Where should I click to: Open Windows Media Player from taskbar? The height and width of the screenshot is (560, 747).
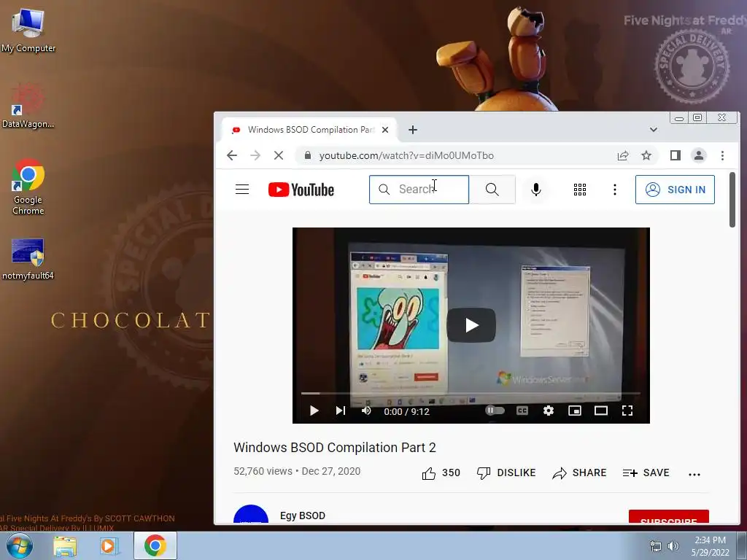coord(109,545)
